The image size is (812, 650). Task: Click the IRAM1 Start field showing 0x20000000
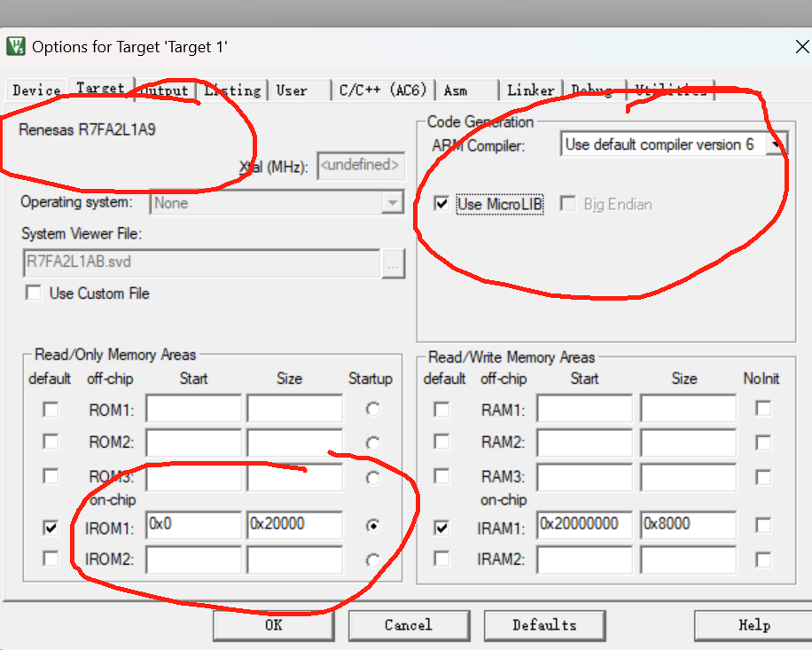coord(585,525)
